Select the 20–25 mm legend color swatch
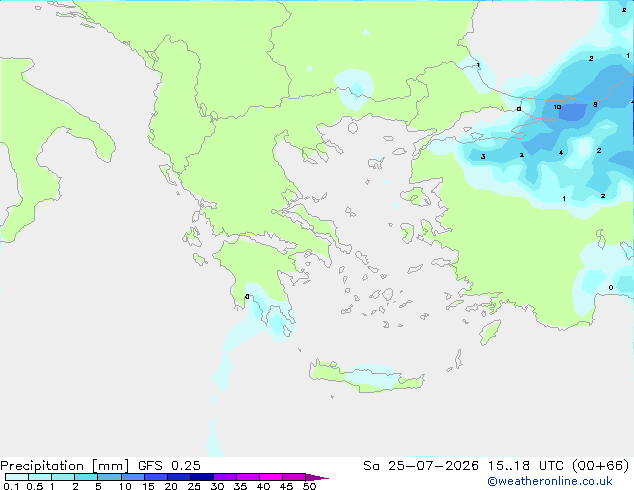 click(179, 477)
